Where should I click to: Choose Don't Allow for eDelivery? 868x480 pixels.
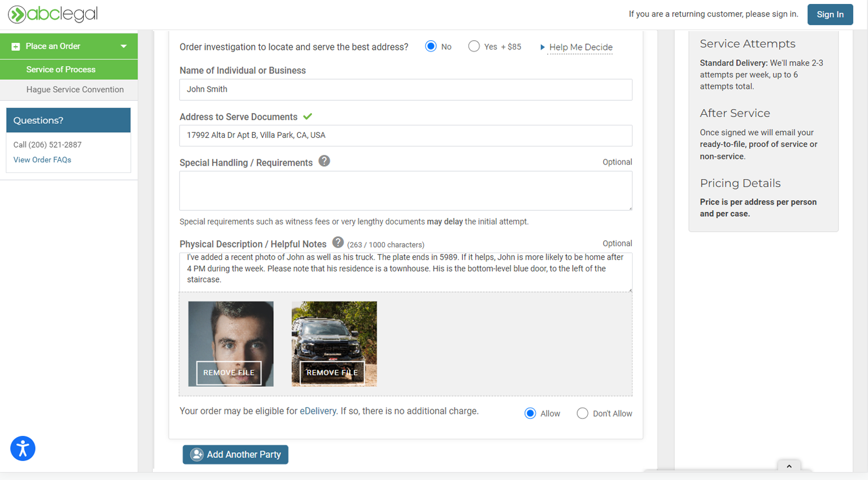(x=582, y=413)
